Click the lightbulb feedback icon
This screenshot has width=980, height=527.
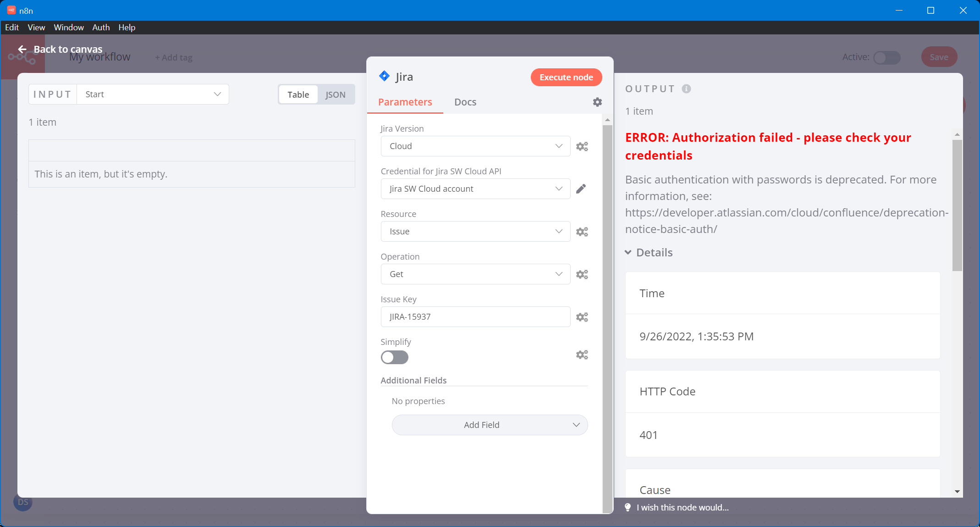[627, 507]
